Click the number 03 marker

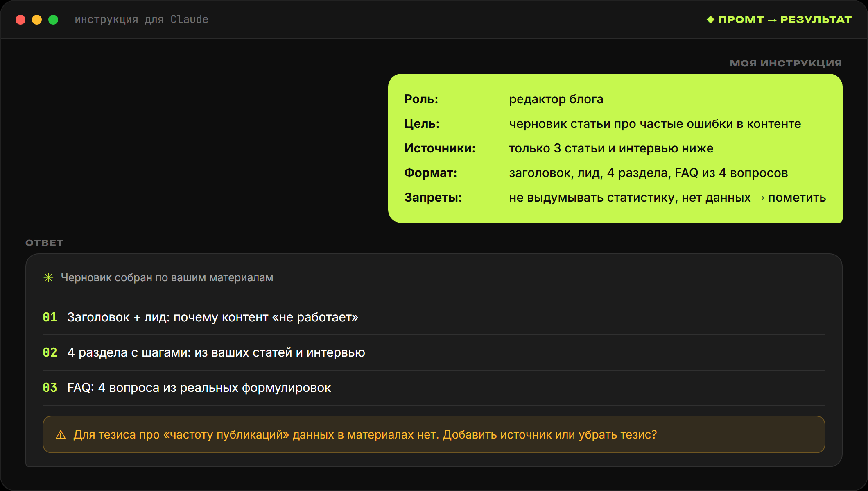[x=50, y=388]
